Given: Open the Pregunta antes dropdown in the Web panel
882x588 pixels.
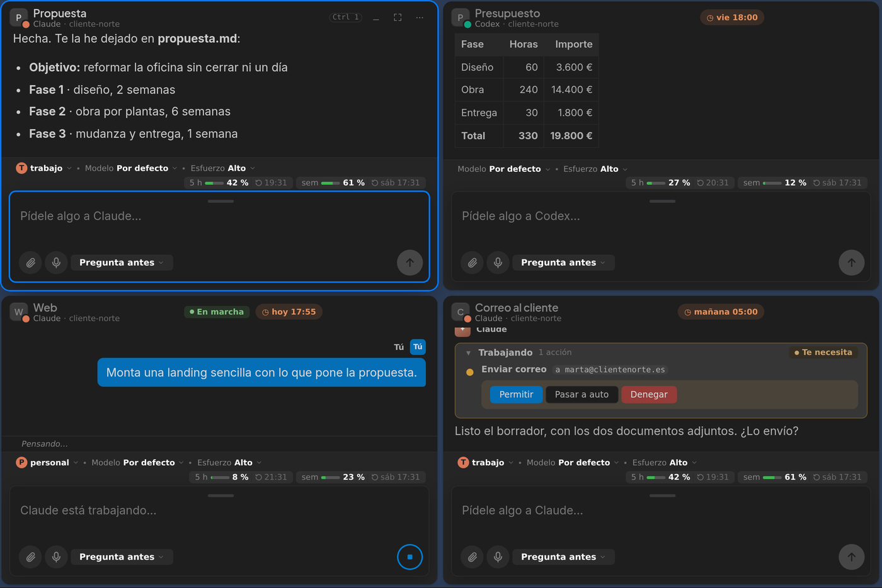Looking at the screenshot, I should click(122, 557).
